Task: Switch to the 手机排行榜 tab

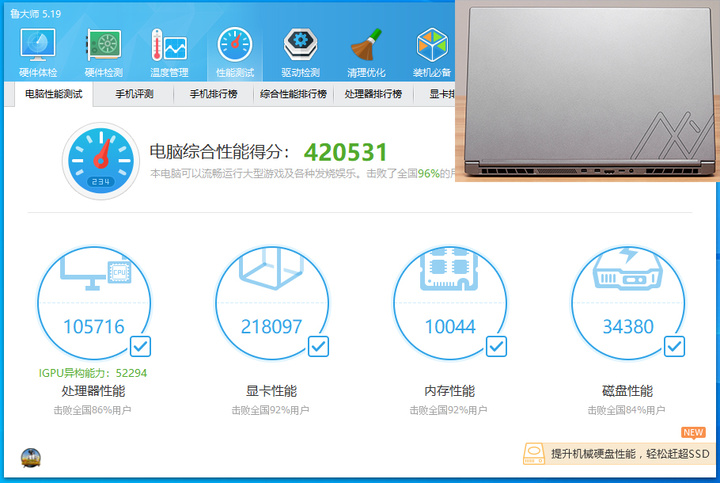Action: (x=214, y=94)
